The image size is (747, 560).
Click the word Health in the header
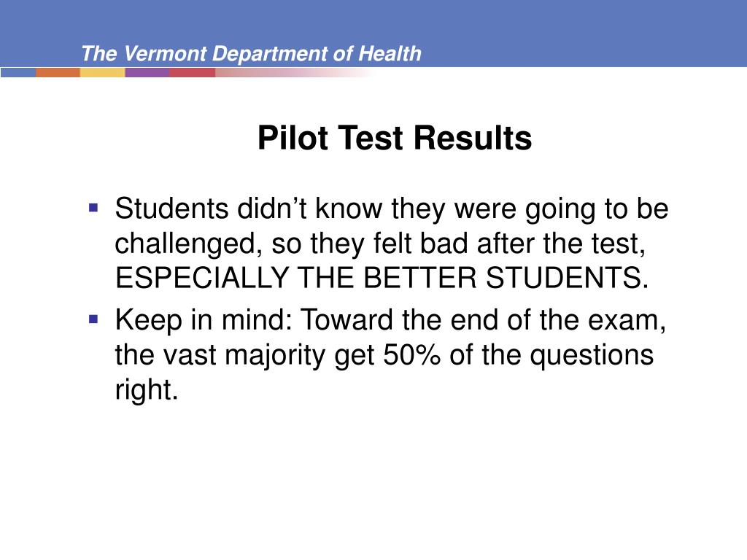coord(390,53)
